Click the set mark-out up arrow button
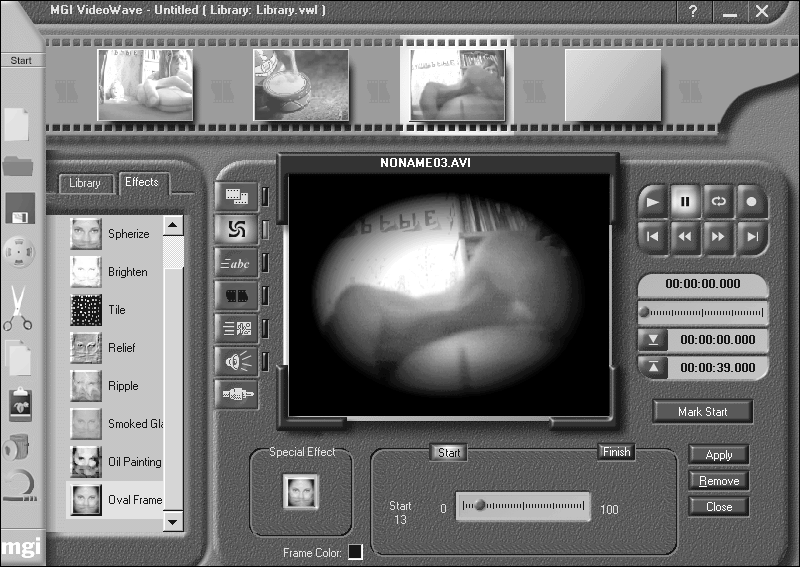The width and height of the screenshot is (800, 567). pos(653,367)
